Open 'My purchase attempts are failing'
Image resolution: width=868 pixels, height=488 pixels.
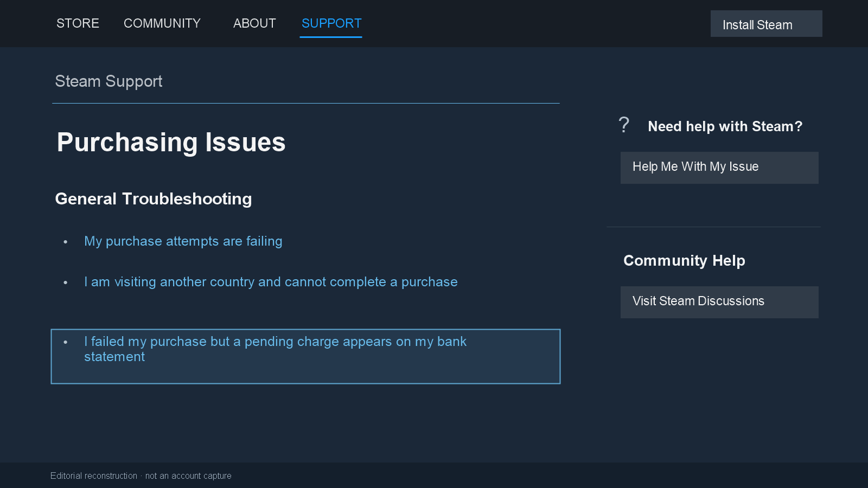183,241
